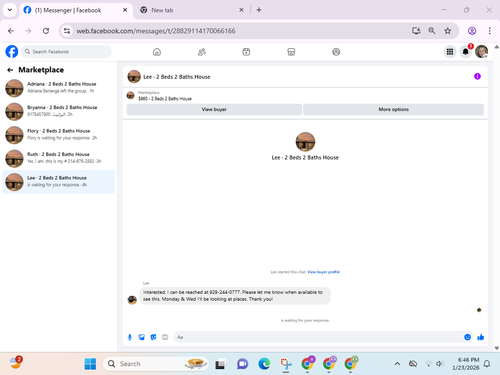Screen dimensions: 500x375
Task: Close the New tab browser tab
Action: [x=241, y=10]
